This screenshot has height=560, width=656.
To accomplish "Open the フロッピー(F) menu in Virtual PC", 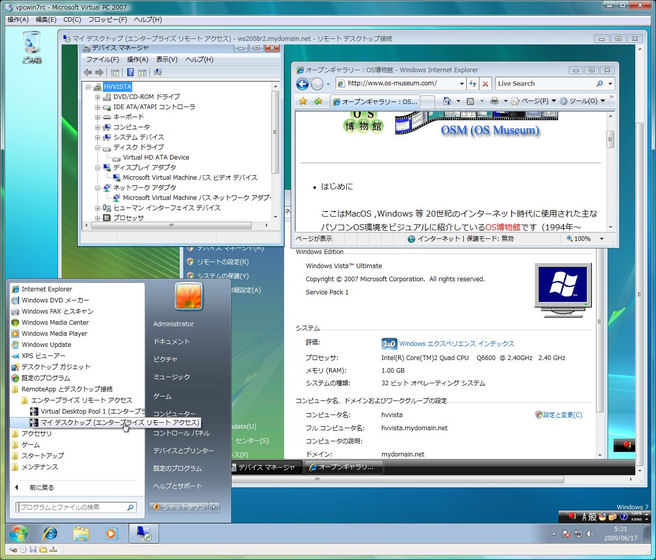I will click(x=108, y=20).
